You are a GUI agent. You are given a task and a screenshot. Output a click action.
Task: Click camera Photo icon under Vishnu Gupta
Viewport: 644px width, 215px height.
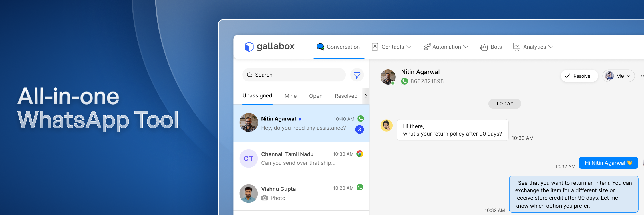(x=265, y=198)
